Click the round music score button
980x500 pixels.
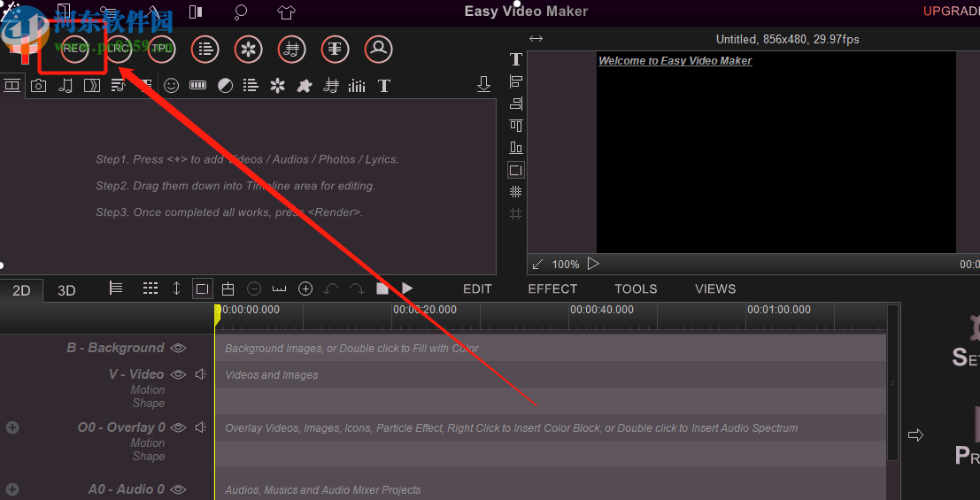click(291, 50)
